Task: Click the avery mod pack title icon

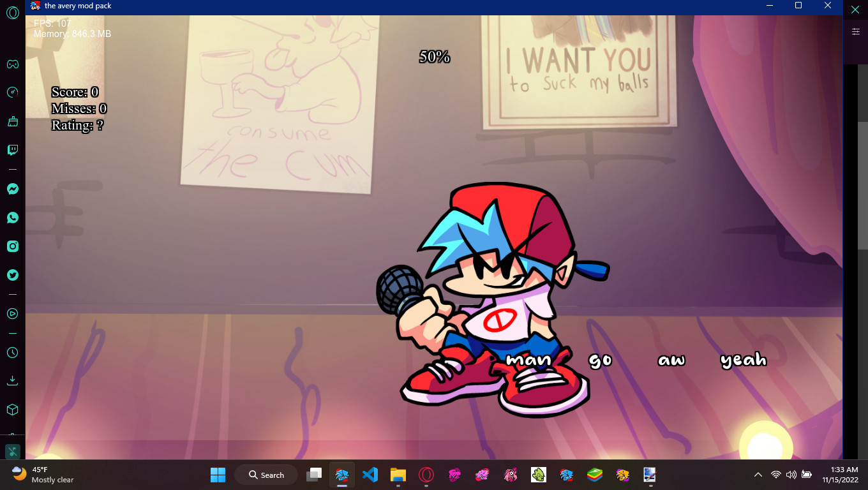Action: pos(35,6)
